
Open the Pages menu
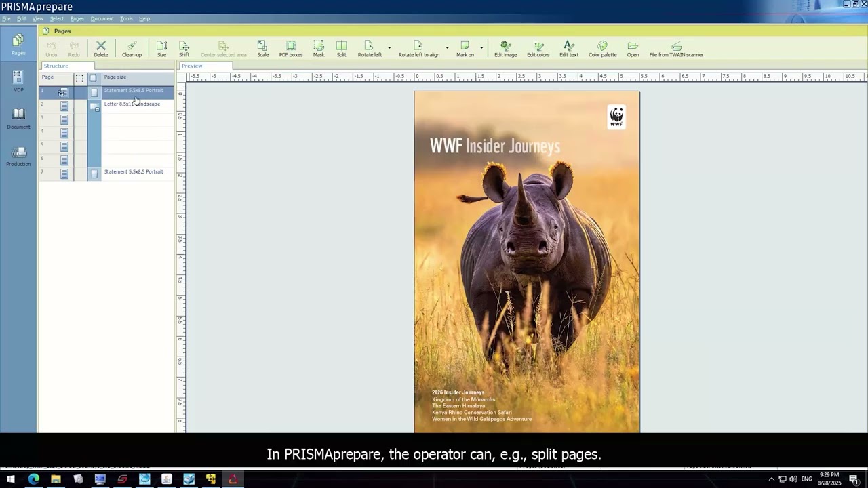coord(77,18)
